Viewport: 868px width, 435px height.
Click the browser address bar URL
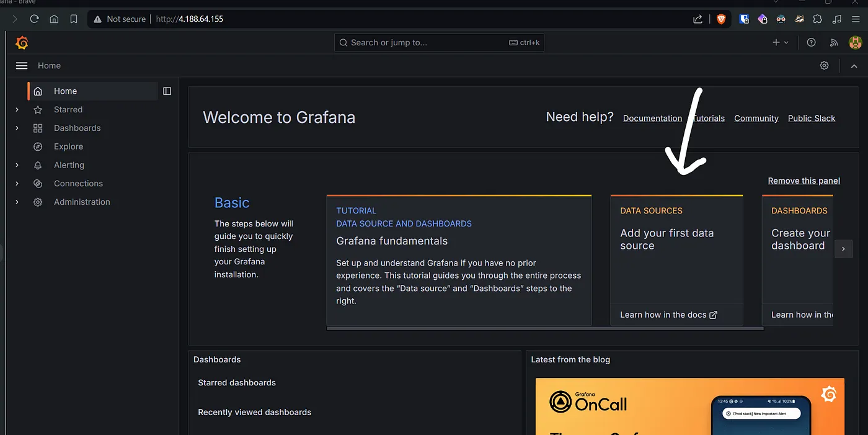[190, 19]
